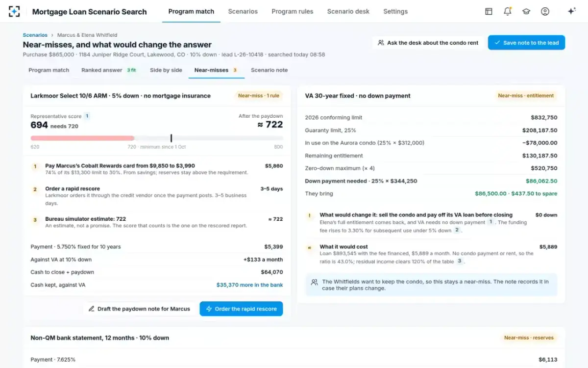Open footnote 1 after VA needs no down payment

490,222
